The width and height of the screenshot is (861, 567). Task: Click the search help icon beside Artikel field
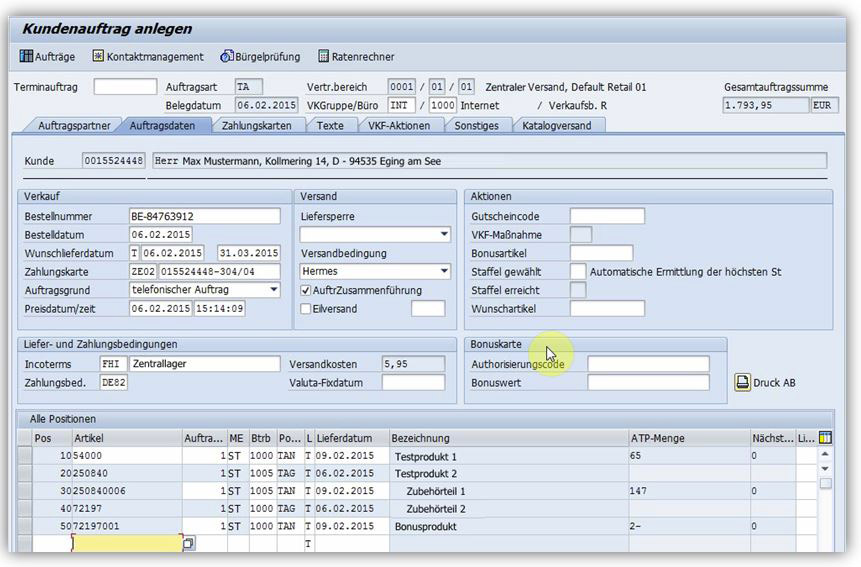click(189, 543)
